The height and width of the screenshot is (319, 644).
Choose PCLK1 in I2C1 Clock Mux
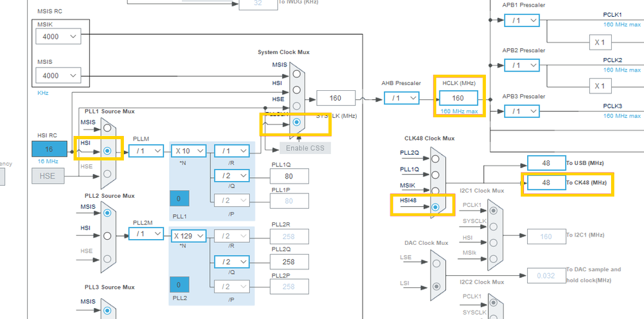coord(493,210)
